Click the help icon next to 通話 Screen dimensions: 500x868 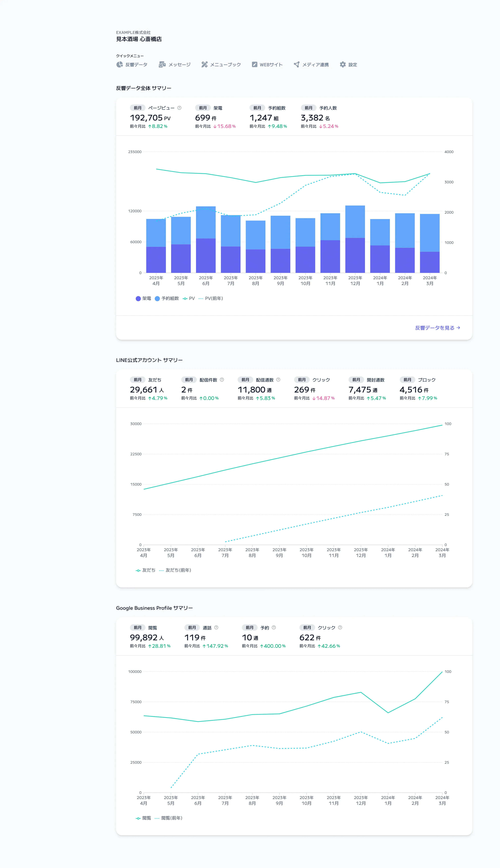click(x=216, y=627)
